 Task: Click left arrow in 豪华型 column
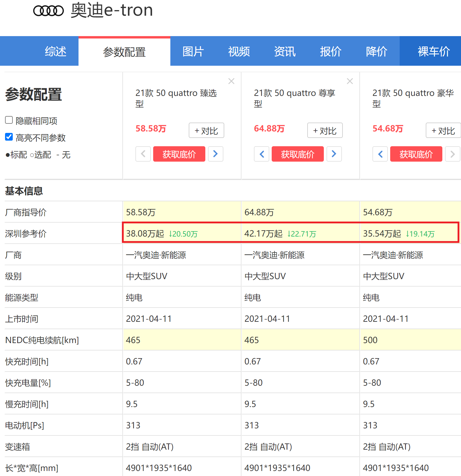380,154
